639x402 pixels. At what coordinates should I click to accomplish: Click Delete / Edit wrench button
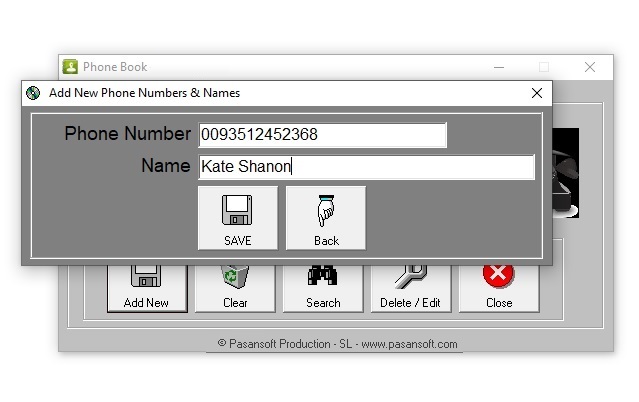[411, 289]
